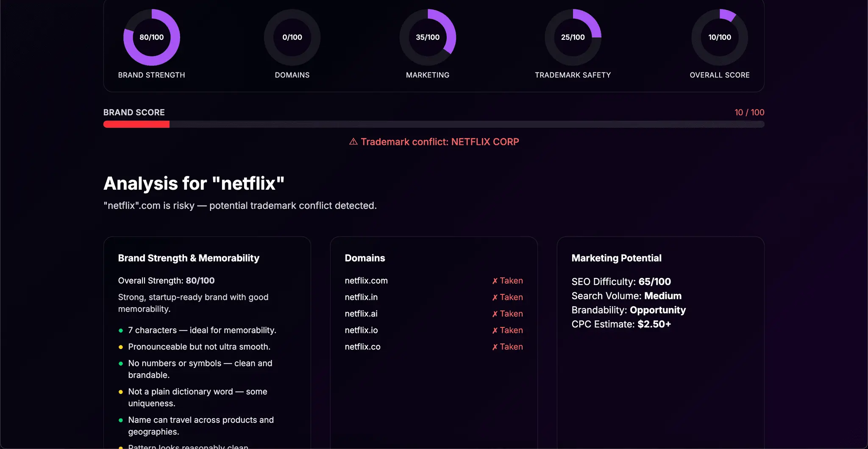This screenshot has height=449, width=868.
Task: Click the netflix.co domain name
Action: pos(362,346)
